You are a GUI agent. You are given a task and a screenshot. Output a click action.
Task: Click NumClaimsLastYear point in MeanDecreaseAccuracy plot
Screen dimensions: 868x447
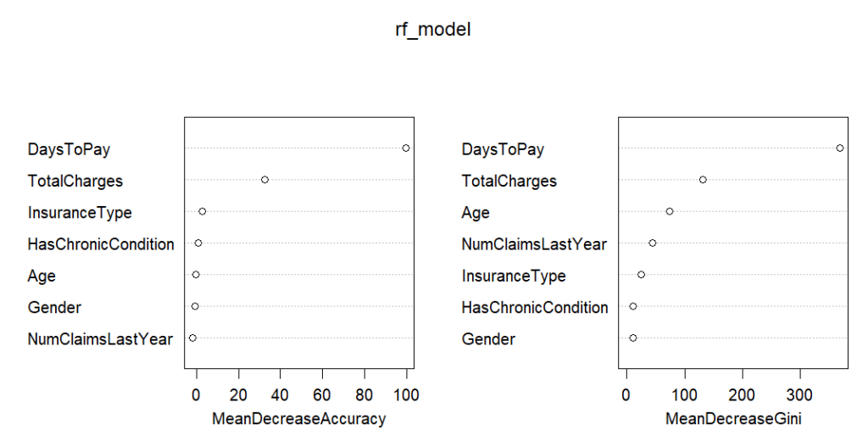192,338
